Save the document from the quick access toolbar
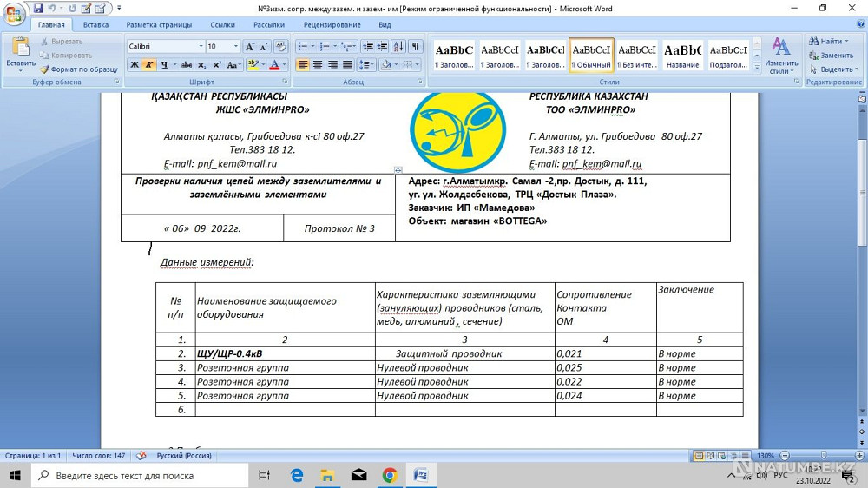The width and height of the screenshot is (868, 488). (37, 9)
